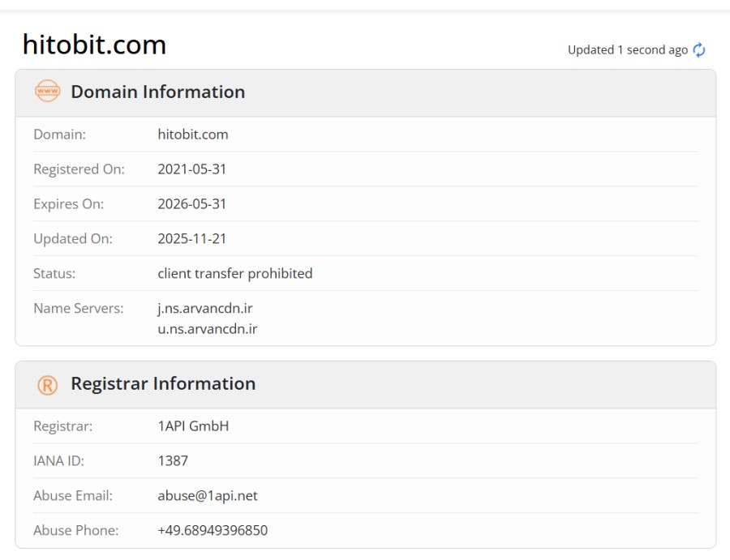The image size is (730, 560).
Task: Click the registrar name 1API GmbH
Action: 193,426
